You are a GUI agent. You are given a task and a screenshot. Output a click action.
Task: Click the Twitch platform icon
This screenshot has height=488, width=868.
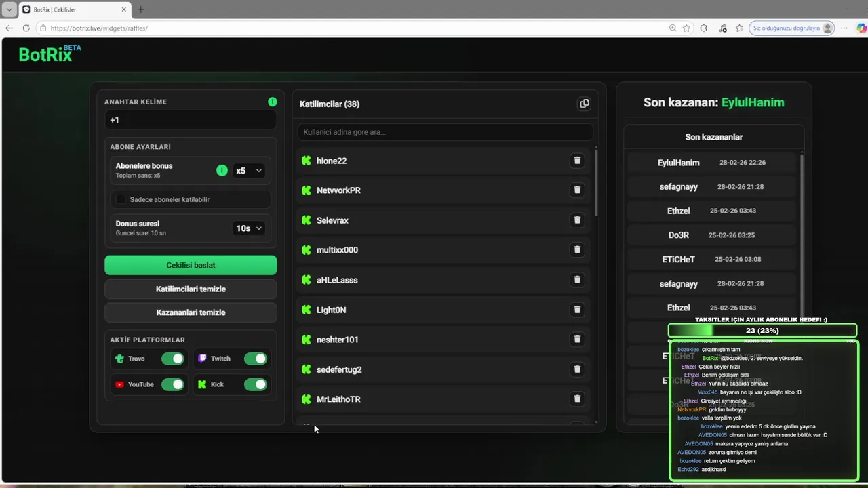pyautogui.click(x=202, y=359)
